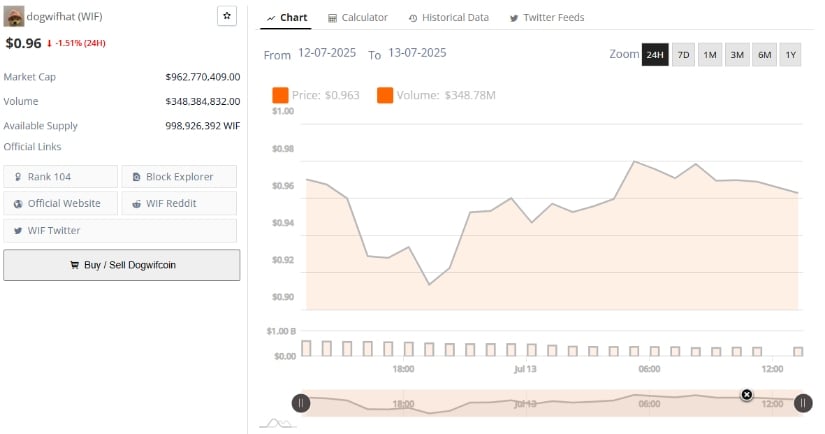Click the shopping cart icon on Buy button
Image resolution: width=825 pixels, height=434 pixels.
pyautogui.click(x=74, y=265)
